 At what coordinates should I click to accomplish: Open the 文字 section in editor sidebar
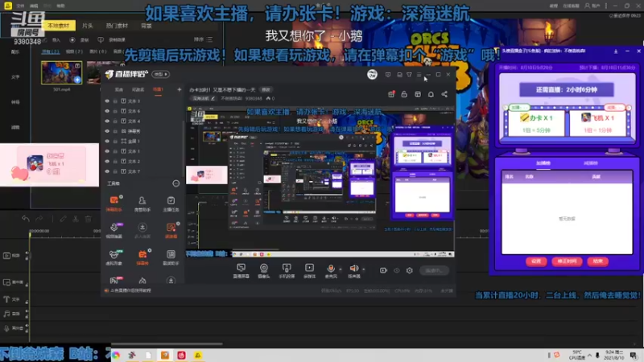[15, 76]
